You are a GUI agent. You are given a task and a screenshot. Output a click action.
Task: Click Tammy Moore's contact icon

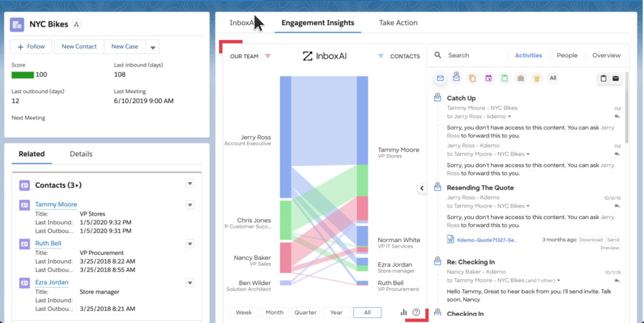click(x=24, y=205)
